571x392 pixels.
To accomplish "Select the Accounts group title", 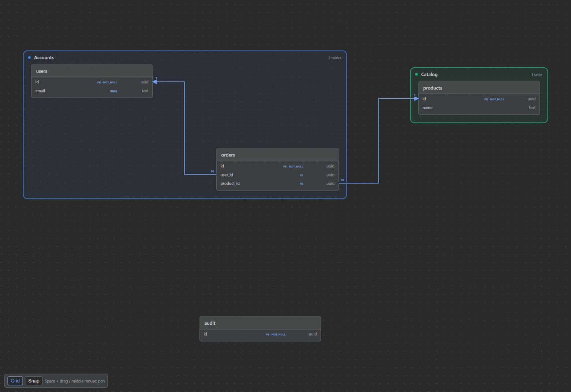I will 44,57.
